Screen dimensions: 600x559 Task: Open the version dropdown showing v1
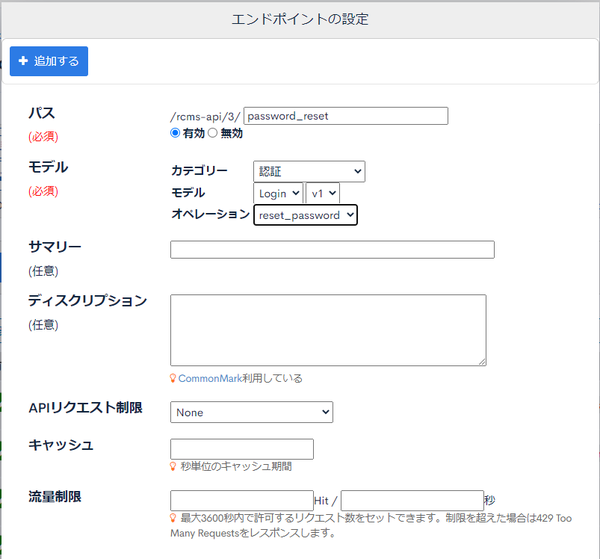point(323,193)
